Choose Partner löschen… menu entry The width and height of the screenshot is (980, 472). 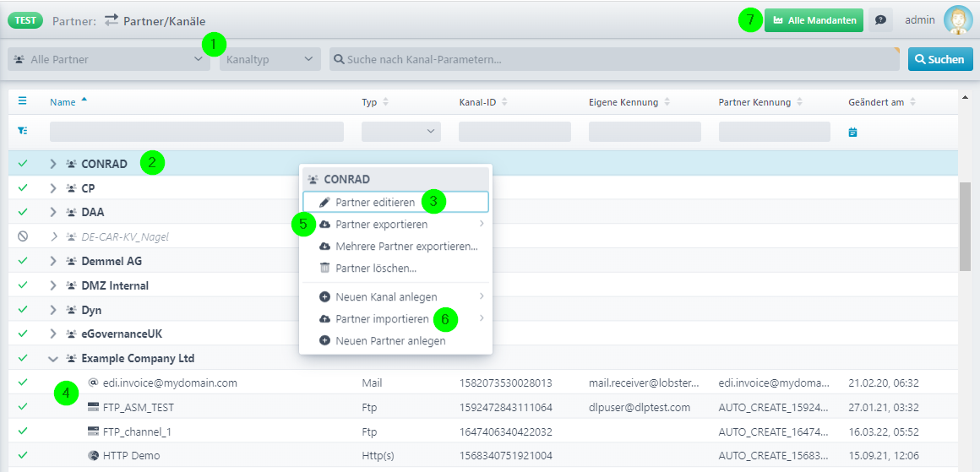[395, 269]
